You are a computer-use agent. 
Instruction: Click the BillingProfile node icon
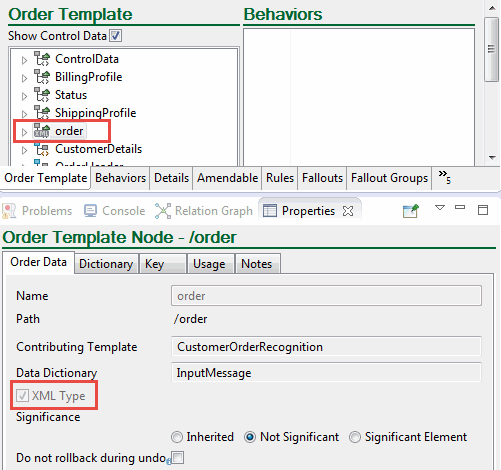click(x=42, y=77)
